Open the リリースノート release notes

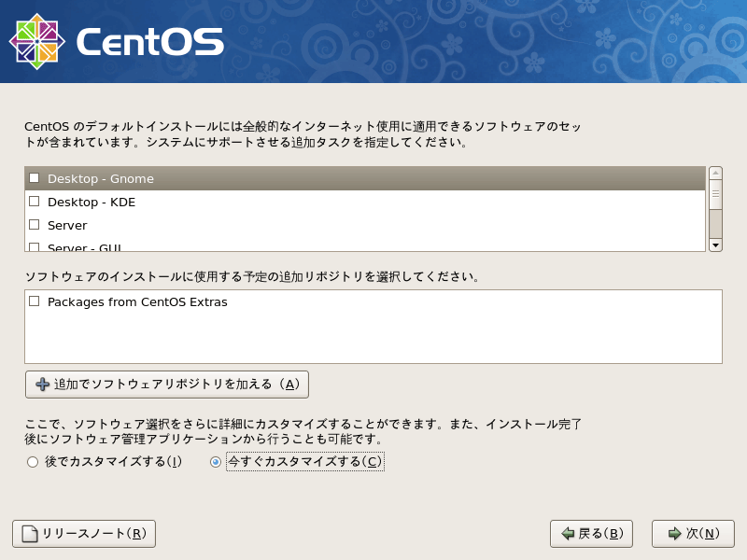82,533
